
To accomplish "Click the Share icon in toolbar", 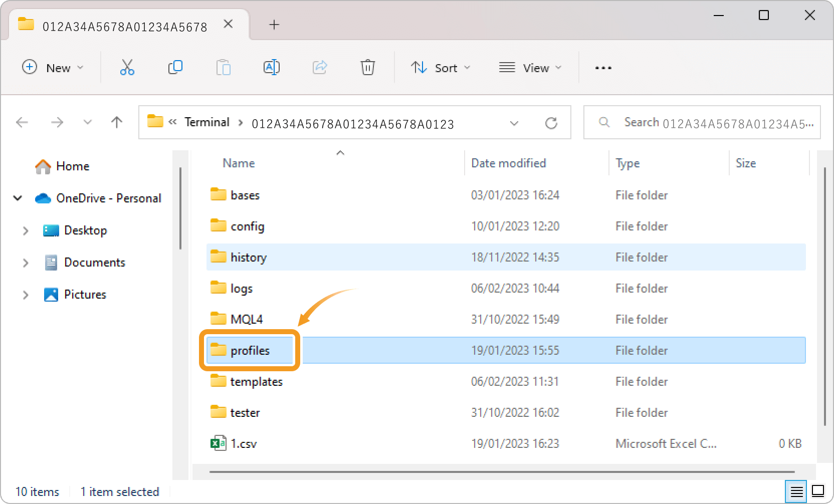I will click(319, 67).
